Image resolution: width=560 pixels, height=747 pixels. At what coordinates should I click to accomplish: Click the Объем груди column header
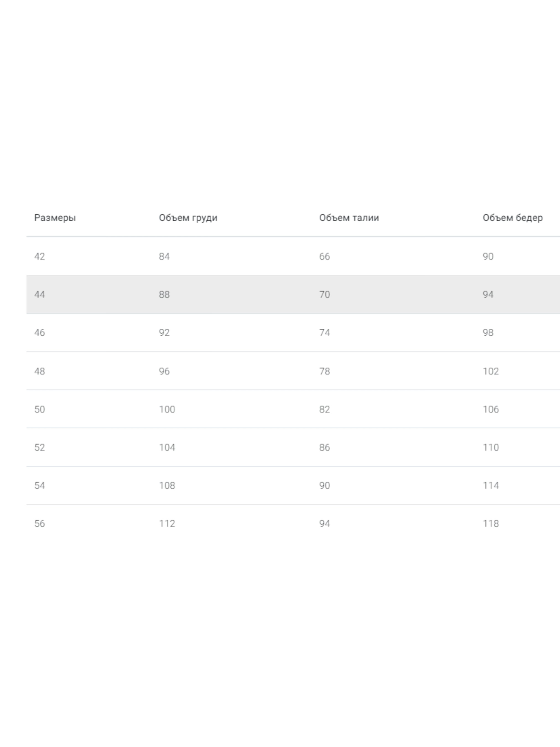[x=188, y=218]
